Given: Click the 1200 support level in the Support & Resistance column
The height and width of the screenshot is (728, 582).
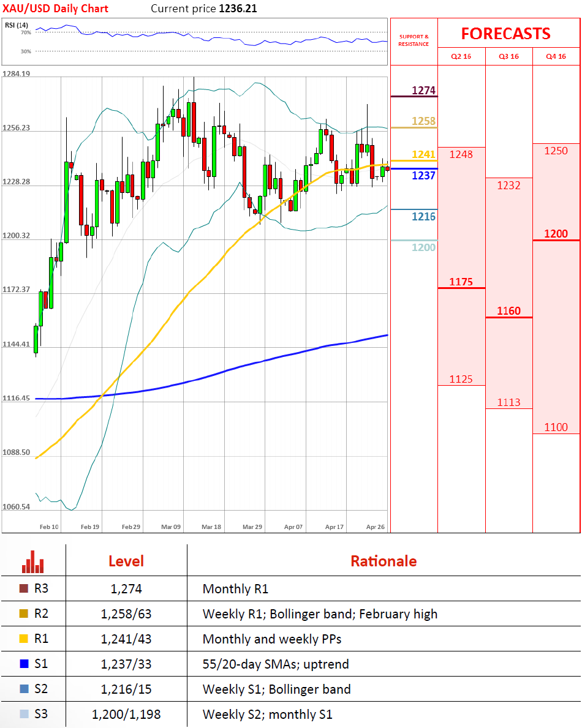Looking at the screenshot, I should [x=423, y=247].
